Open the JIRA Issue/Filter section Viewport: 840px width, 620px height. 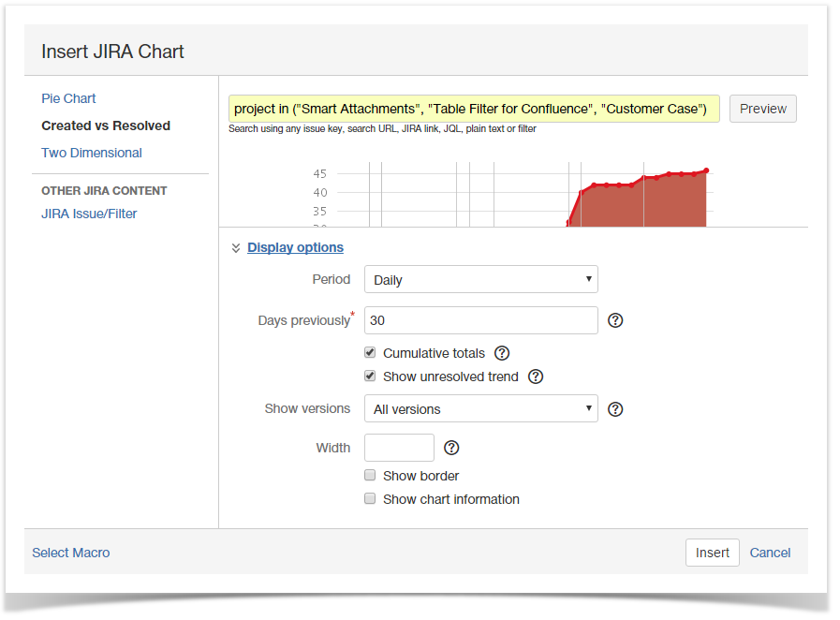(x=89, y=214)
